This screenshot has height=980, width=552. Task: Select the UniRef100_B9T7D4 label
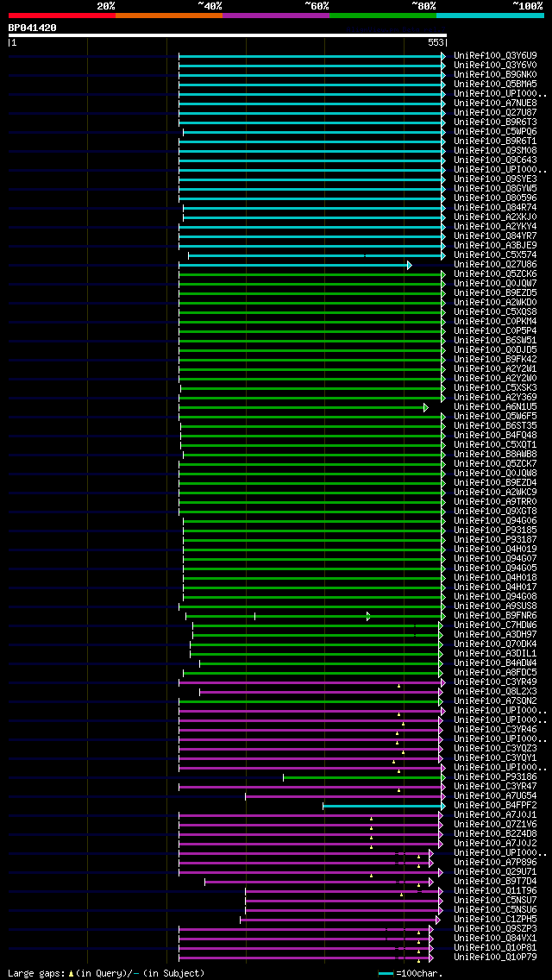[495, 881]
